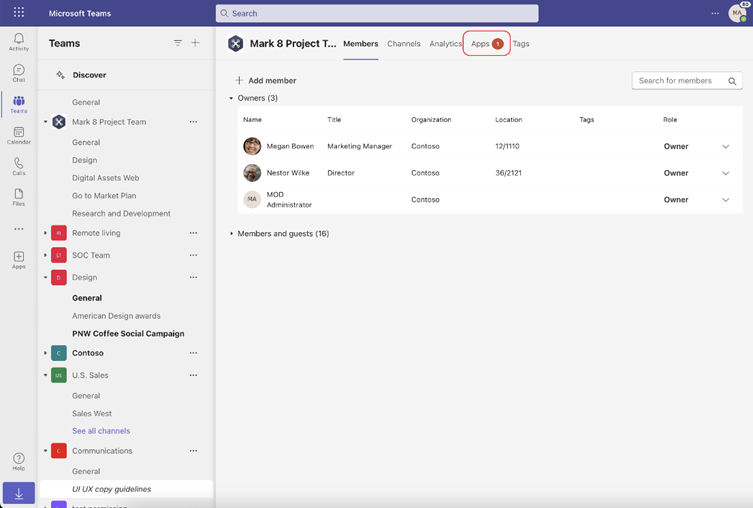Click the Search for members field
753x508 pixels.
687,81
